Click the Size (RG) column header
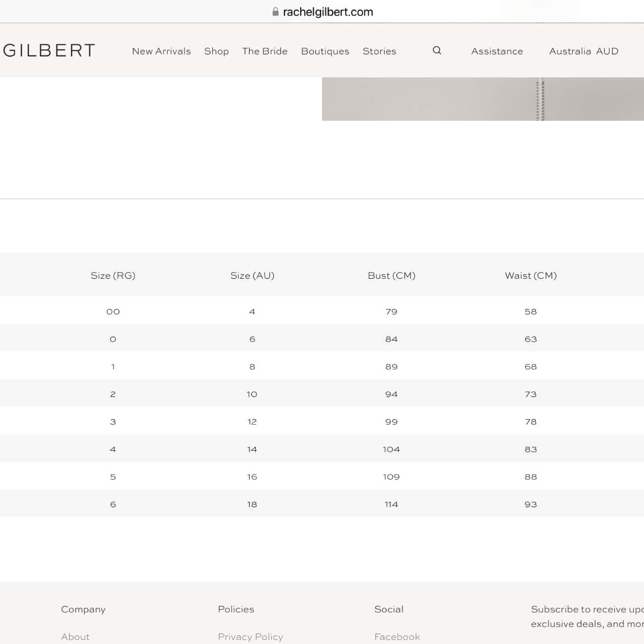The height and width of the screenshot is (644, 644). [x=113, y=275]
